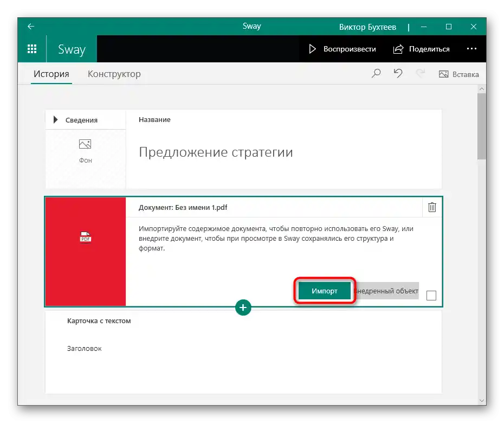This screenshot has width=504, height=423.
Task: Maximize the Sway window
Action: (448, 27)
